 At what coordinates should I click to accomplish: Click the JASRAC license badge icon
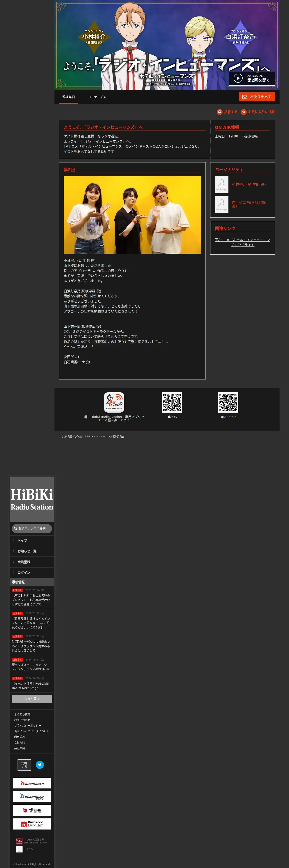[x=19, y=841]
